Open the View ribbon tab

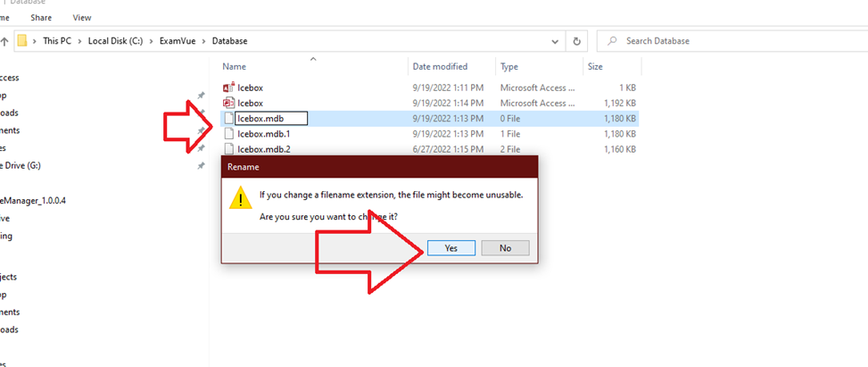tap(82, 18)
